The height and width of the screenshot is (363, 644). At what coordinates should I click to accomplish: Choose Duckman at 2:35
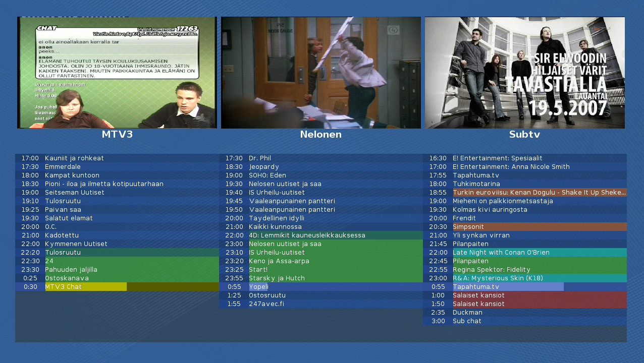(x=525, y=313)
